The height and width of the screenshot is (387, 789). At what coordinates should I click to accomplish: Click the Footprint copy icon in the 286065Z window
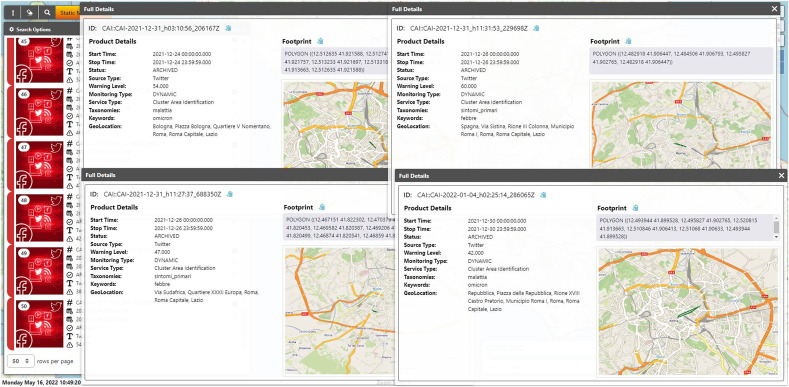coord(635,208)
